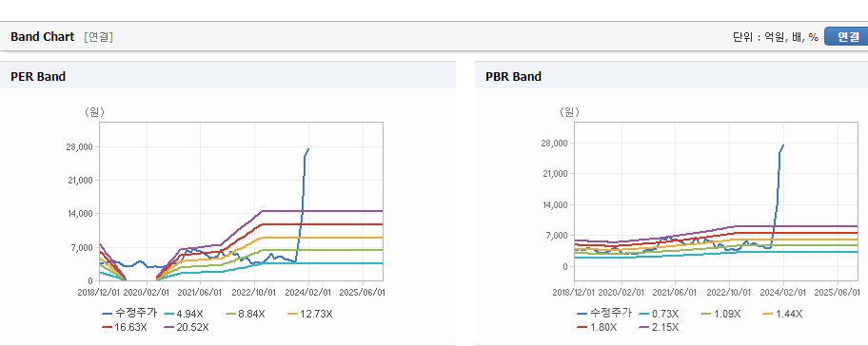The width and height of the screenshot is (868, 346).
Task: Toggle the 20.52X legend series
Action: [187, 327]
